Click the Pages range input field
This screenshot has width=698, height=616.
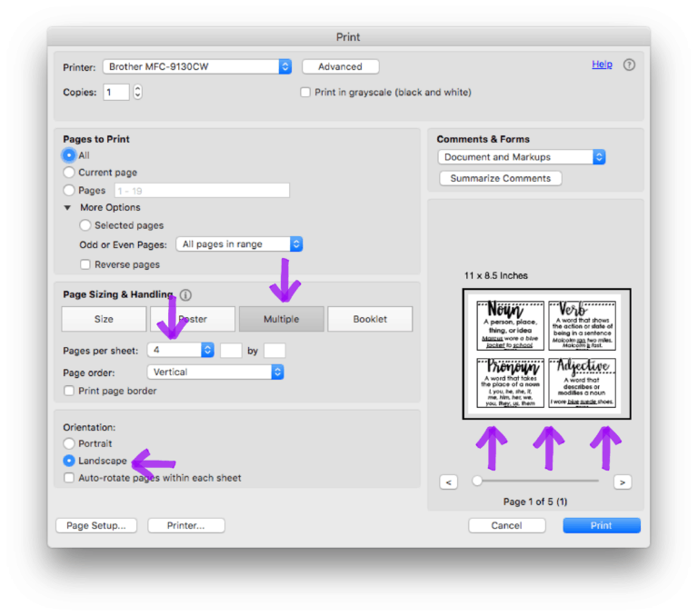coord(201,191)
